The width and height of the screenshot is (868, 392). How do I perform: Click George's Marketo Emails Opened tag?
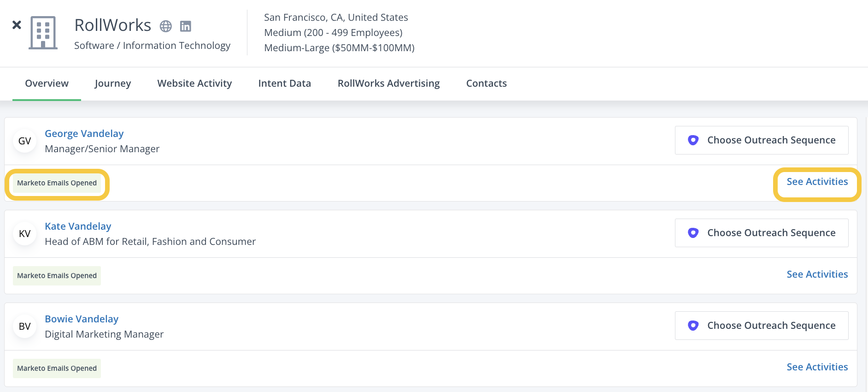57,183
